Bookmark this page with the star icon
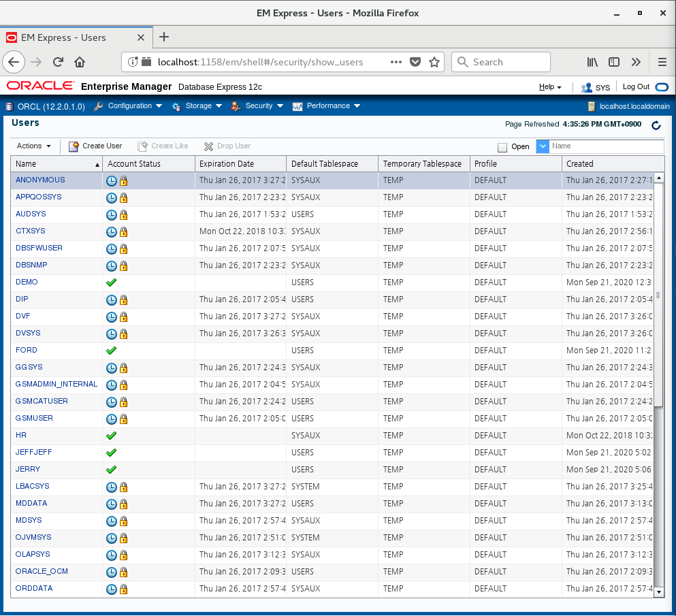The width and height of the screenshot is (676, 616). [434, 62]
